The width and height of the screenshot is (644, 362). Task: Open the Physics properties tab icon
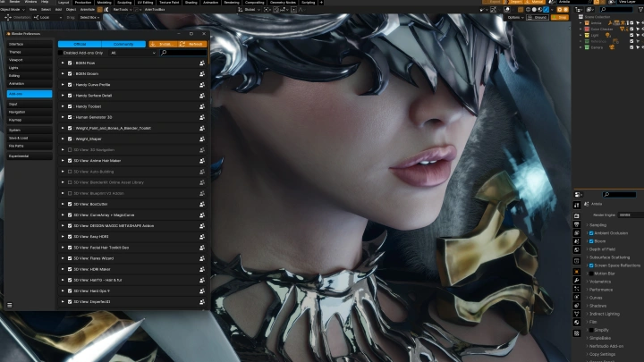click(x=577, y=297)
